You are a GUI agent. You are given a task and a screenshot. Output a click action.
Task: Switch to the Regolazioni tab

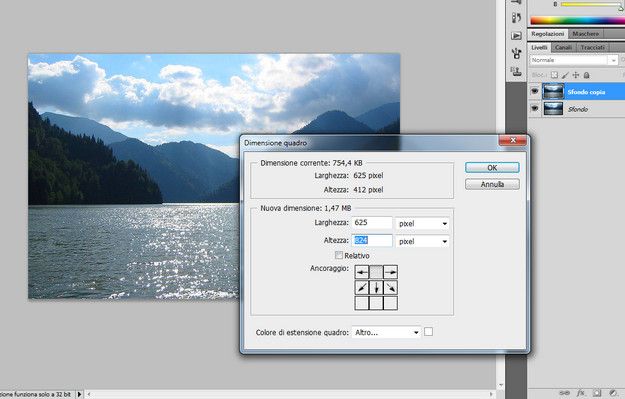point(548,34)
